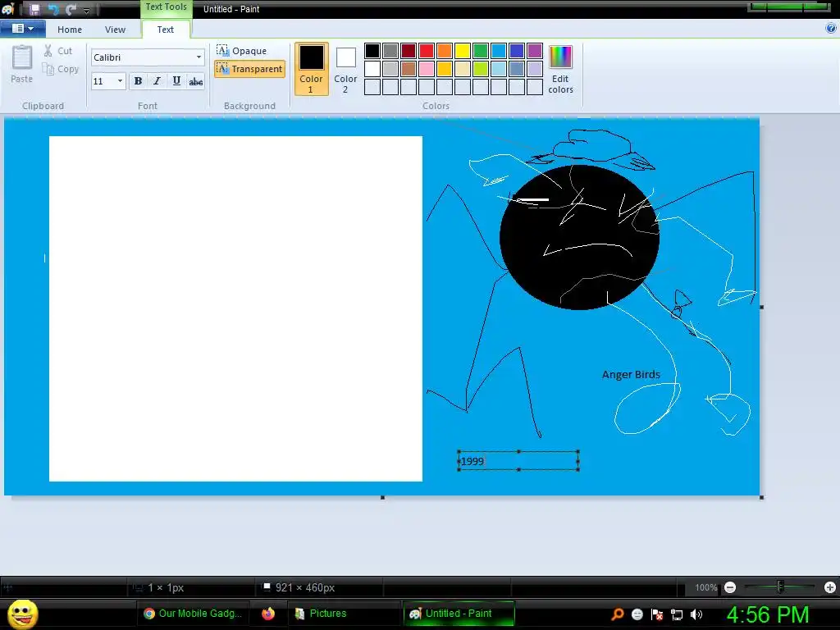The image size is (840, 630).
Task: Switch to the Pictures taskbar window
Action: (343, 614)
